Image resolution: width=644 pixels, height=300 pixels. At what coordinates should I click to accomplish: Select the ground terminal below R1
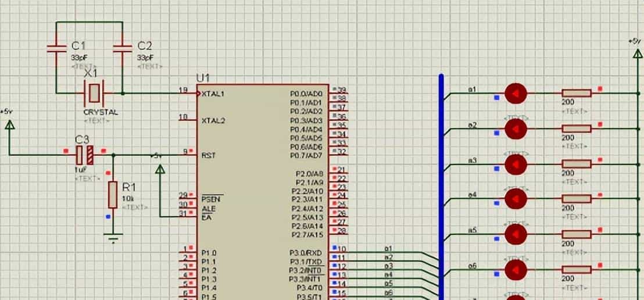pyautogui.click(x=113, y=238)
